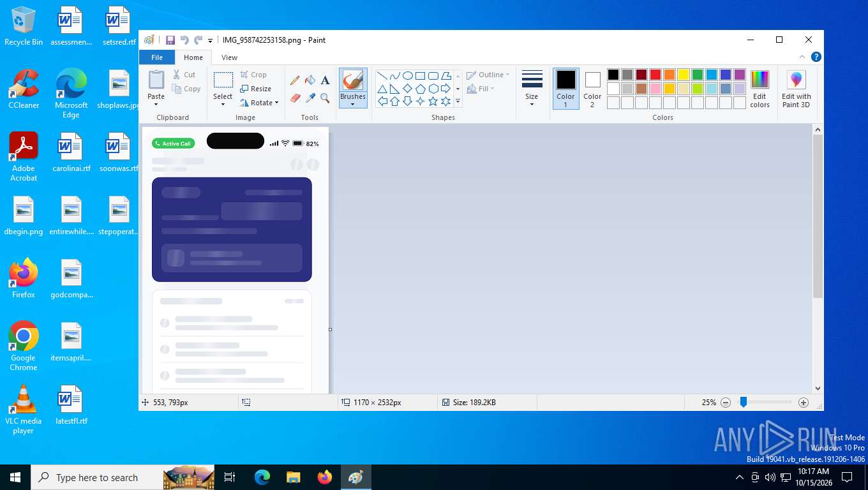Select the Text tool
The height and width of the screenshot is (490, 868).
(x=325, y=80)
